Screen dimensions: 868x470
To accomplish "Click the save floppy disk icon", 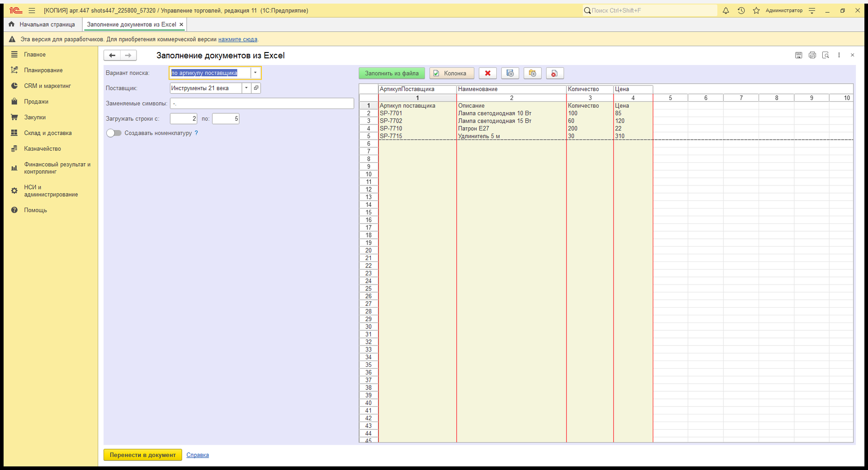I will tap(799, 55).
